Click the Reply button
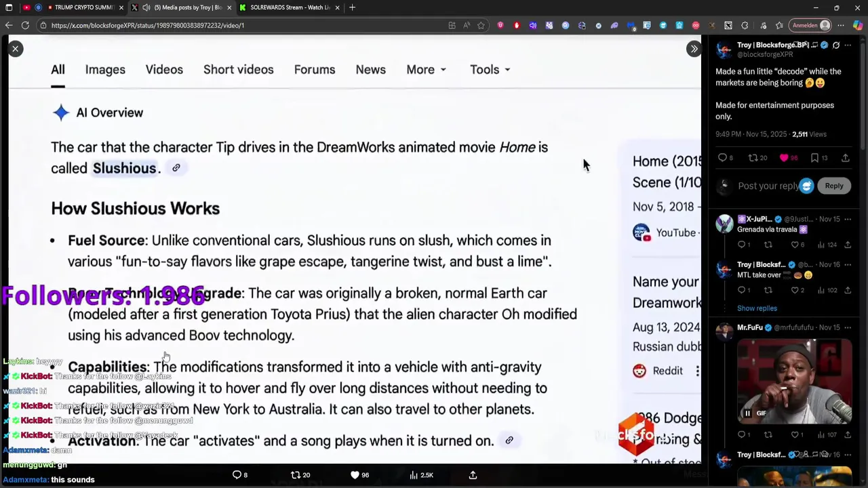Viewport: 868px width, 488px height. [x=834, y=186]
